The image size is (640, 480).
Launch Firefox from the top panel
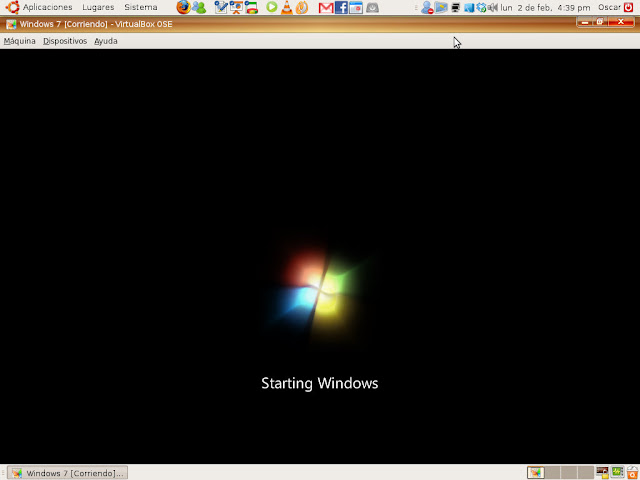[x=183, y=7]
